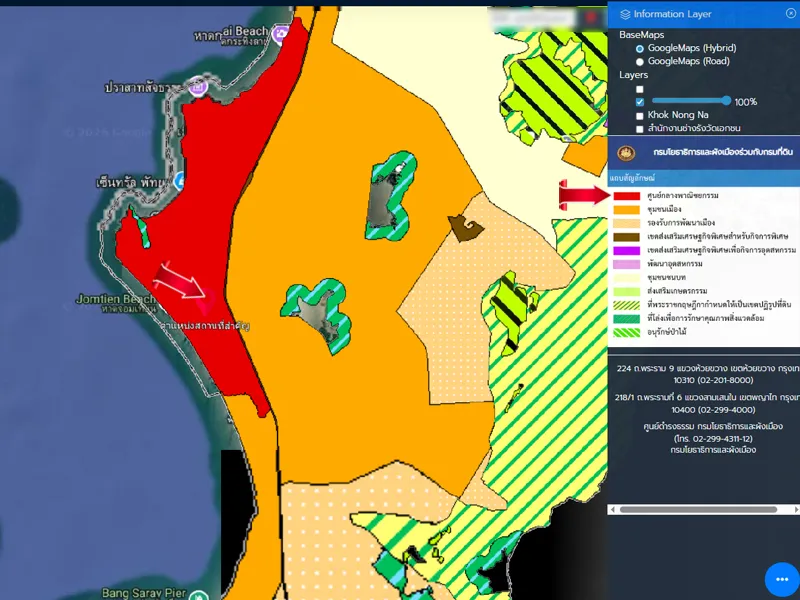
Task: Select GoogleMaps (Hybrid) basemap
Action: coord(640,48)
